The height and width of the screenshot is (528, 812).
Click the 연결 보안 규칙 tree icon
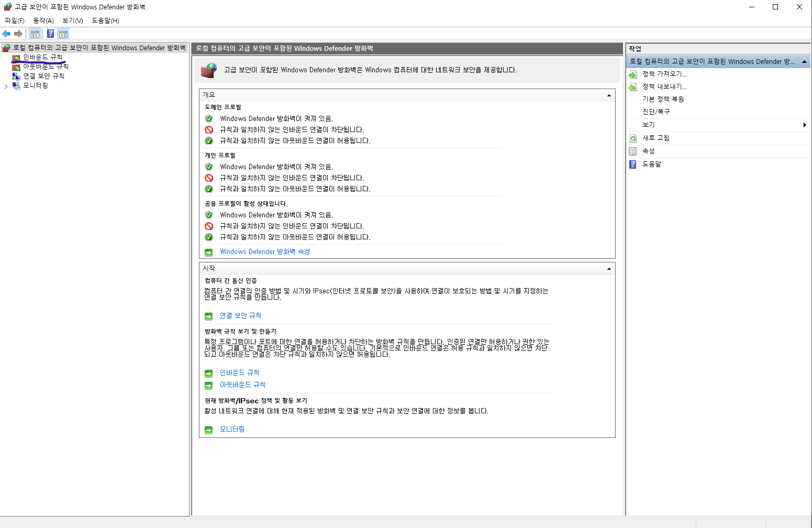pos(16,76)
